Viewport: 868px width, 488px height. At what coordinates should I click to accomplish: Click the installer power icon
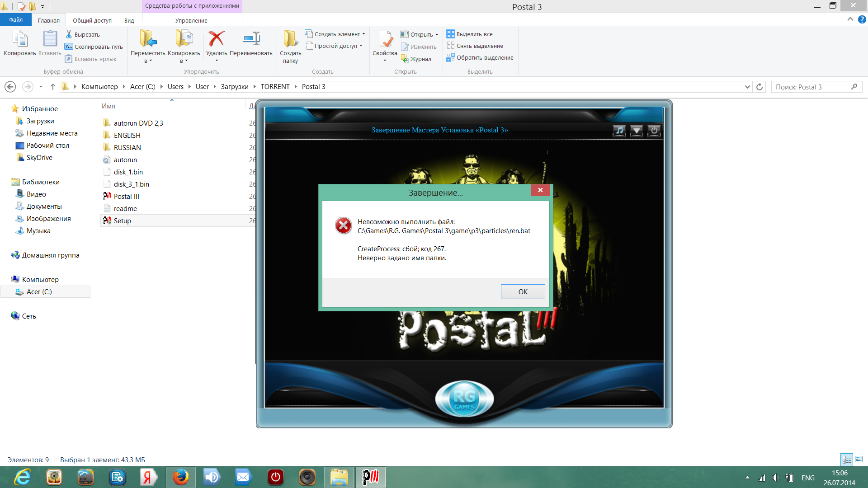click(654, 131)
